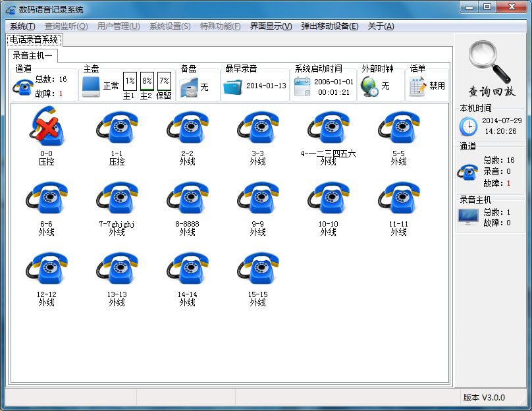This screenshot has height=411, width=532.
Task: Click the 外部时钟 globe clock icon
Action: [370, 86]
